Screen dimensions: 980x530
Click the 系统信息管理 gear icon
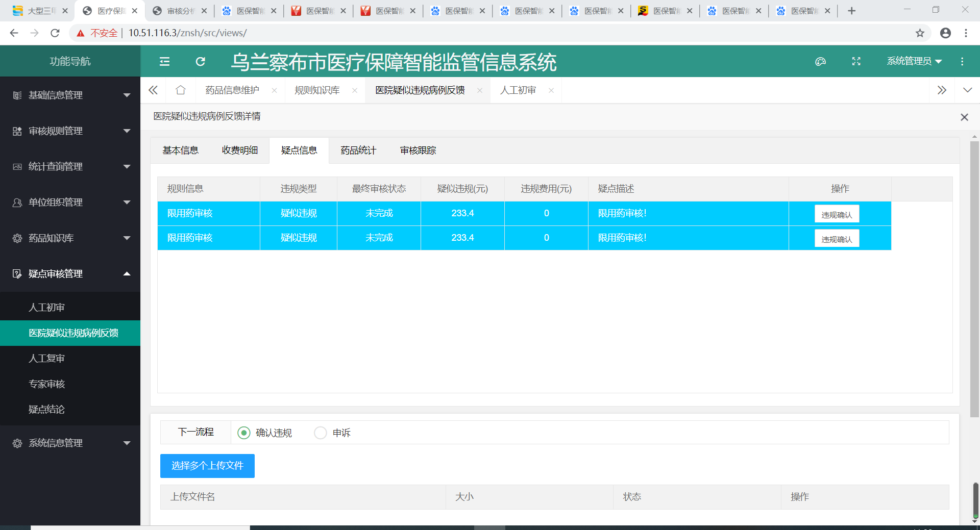point(17,443)
